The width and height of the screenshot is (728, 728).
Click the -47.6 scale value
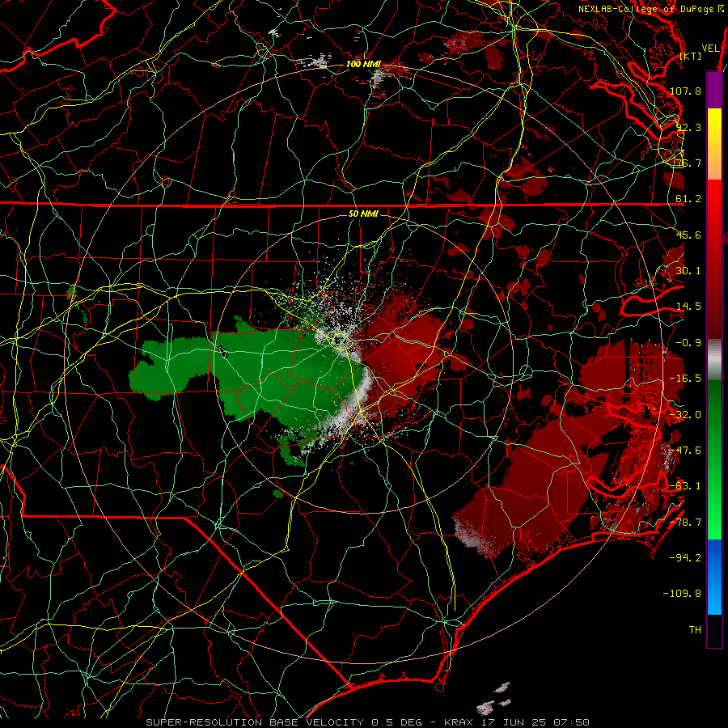pyautogui.click(x=685, y=451)
